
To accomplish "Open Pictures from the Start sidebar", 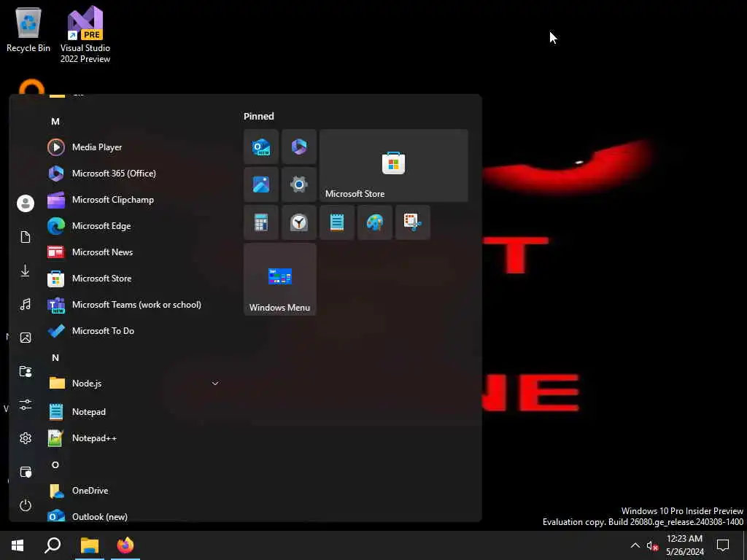I will [26, 338].
